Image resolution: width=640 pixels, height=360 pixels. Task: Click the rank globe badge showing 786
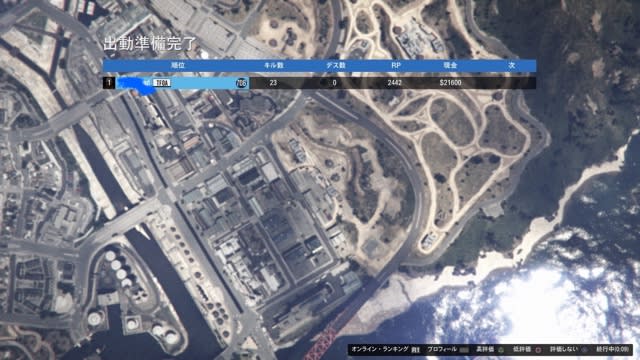tap(242, 83)
